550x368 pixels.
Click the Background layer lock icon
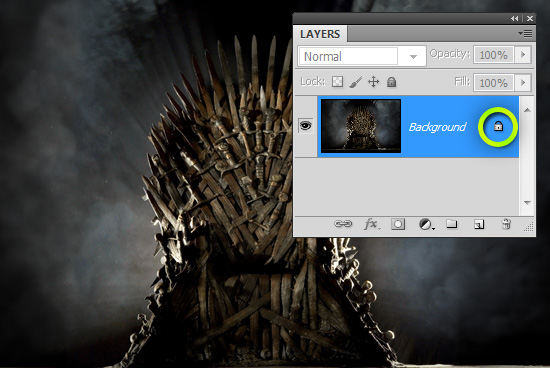click(498, 126)
